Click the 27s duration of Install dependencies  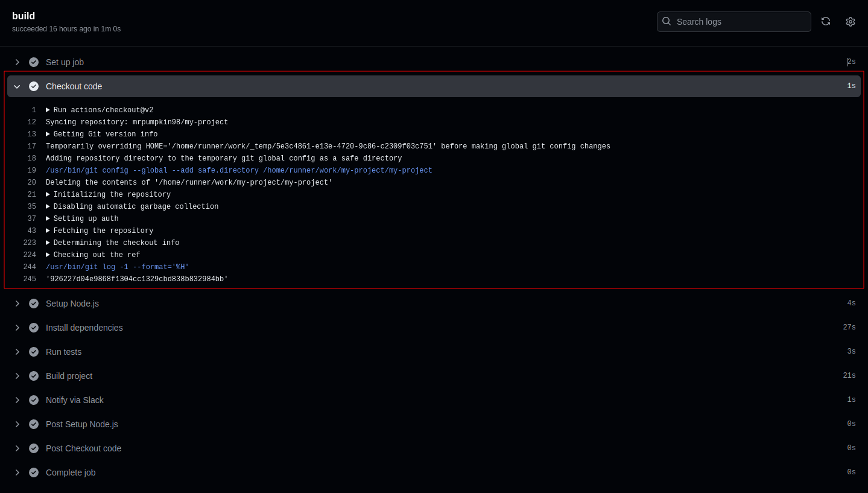coord(849,328)
